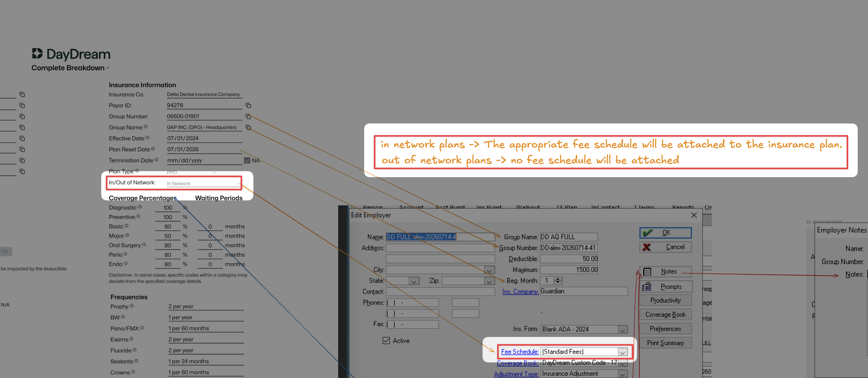This screenshot has height=378, width=868.
Task: Show info tooltip beside Sealants frequency
Action: [136, 361]
